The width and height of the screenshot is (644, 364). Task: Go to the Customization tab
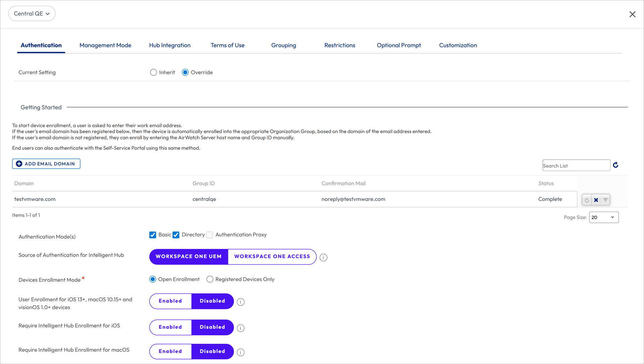point(458,45)
